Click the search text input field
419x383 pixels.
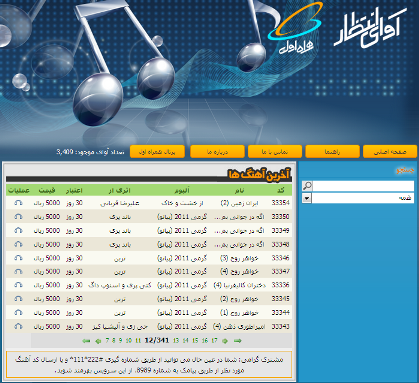pyautogui.click(x=363, y=186)
